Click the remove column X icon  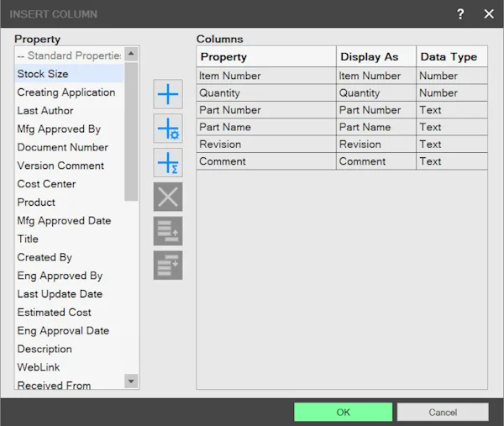click(x=168, y=197)
